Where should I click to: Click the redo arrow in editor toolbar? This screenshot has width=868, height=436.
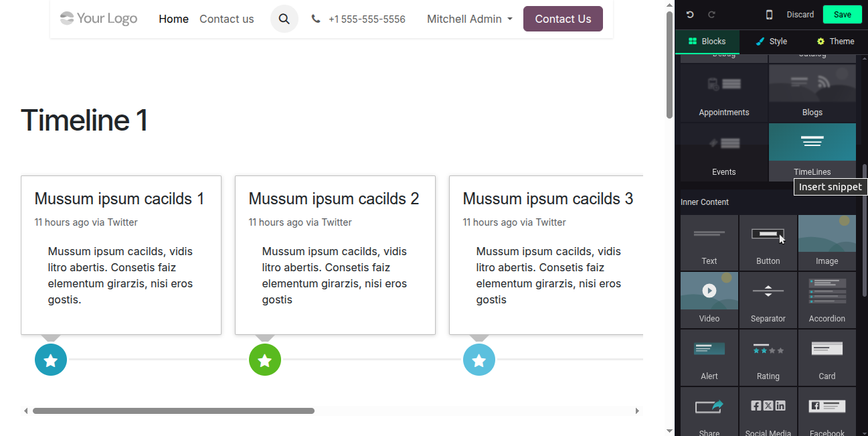pyautogui.click(x=711, y=15)
